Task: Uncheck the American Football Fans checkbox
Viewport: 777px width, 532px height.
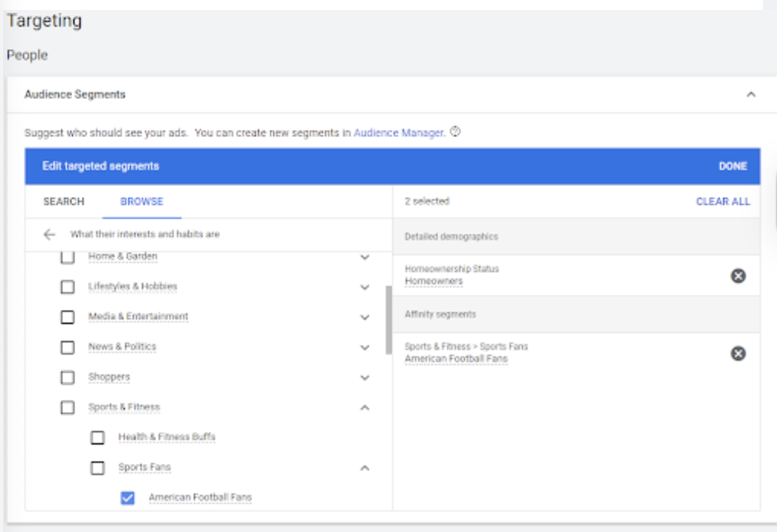Action: point(128,498)
